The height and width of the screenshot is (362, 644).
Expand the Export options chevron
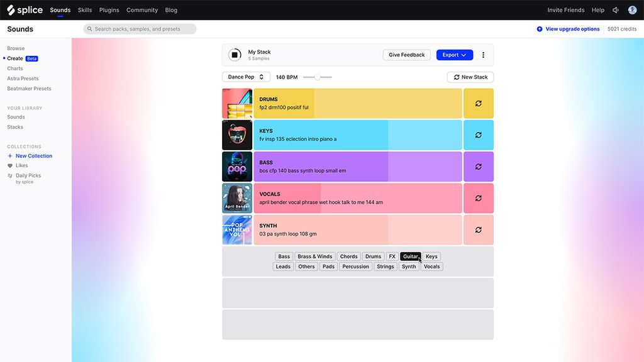point(464,55)
